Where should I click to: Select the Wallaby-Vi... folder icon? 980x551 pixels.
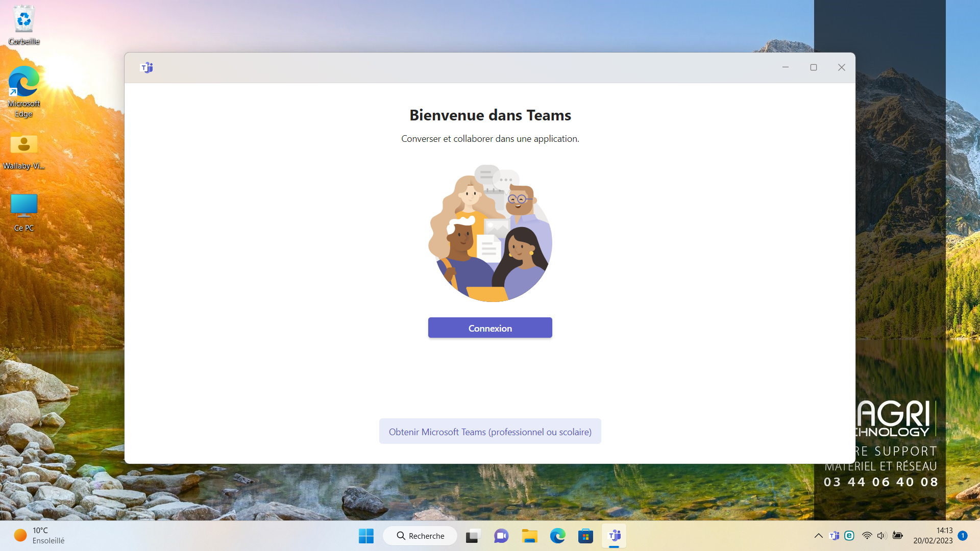click(24, 151)
